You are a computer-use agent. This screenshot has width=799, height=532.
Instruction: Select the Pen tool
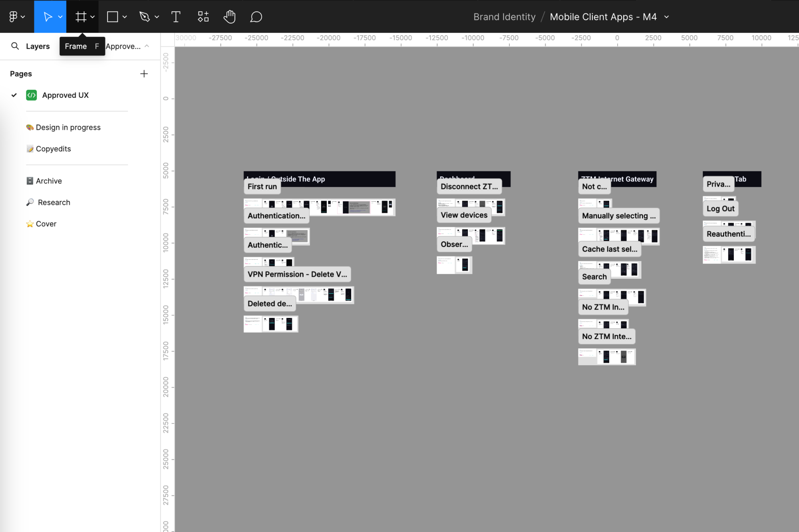click(x=145, y=16)
